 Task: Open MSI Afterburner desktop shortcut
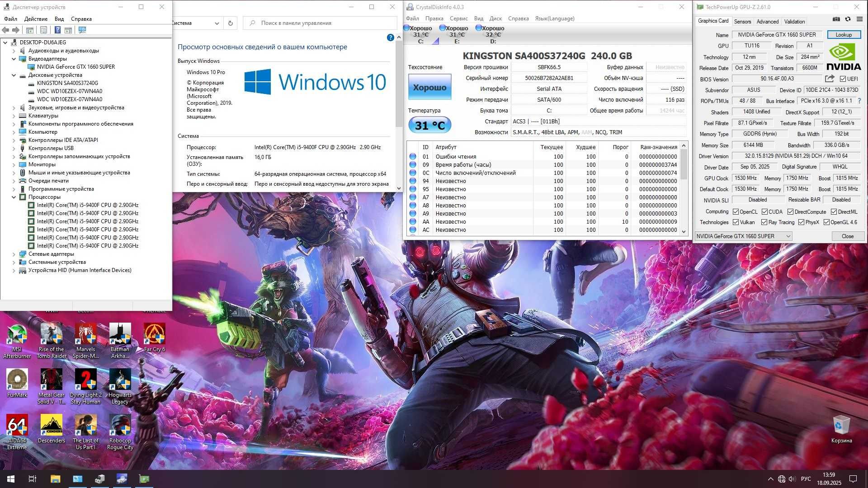click(17, 341)
